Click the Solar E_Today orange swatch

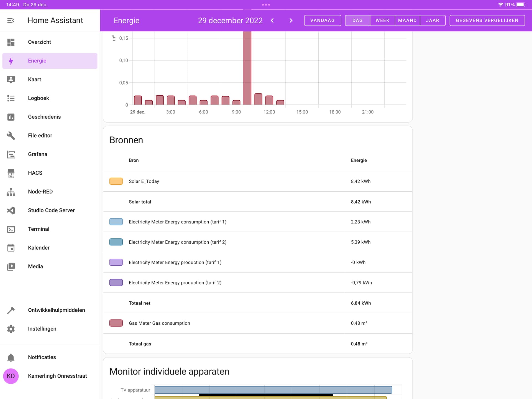click(116, 181)
